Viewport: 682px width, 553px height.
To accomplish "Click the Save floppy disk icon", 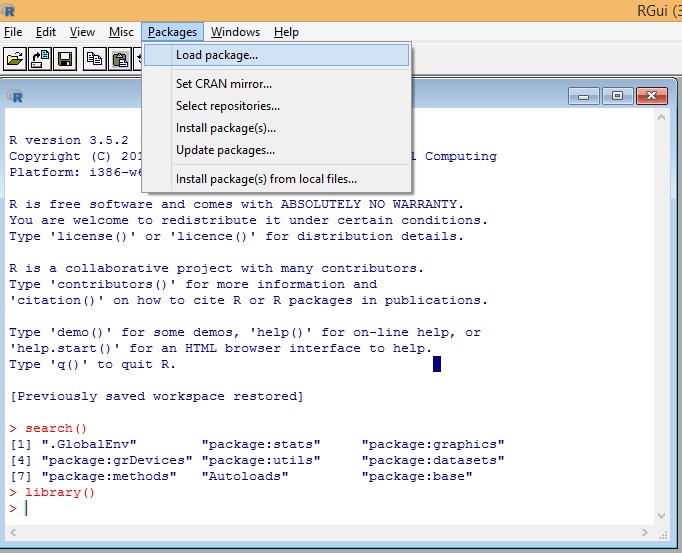I will point(65,59).
